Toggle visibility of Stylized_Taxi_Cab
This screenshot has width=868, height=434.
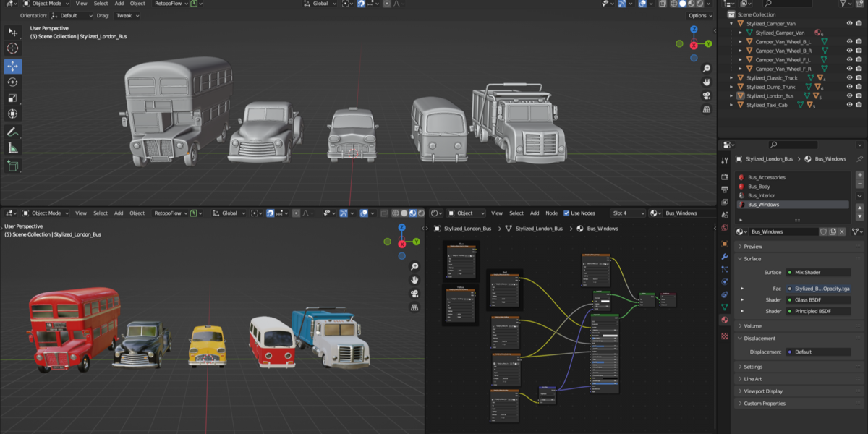[849, 105]
